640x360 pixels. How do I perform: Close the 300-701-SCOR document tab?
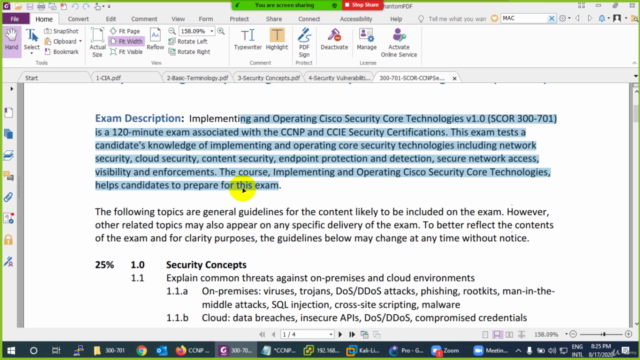(454, 78)
